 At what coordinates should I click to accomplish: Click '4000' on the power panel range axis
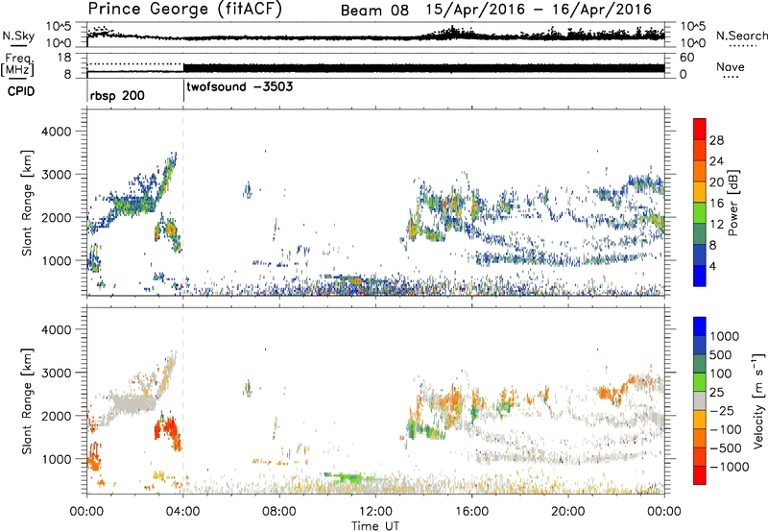(57, 132)
